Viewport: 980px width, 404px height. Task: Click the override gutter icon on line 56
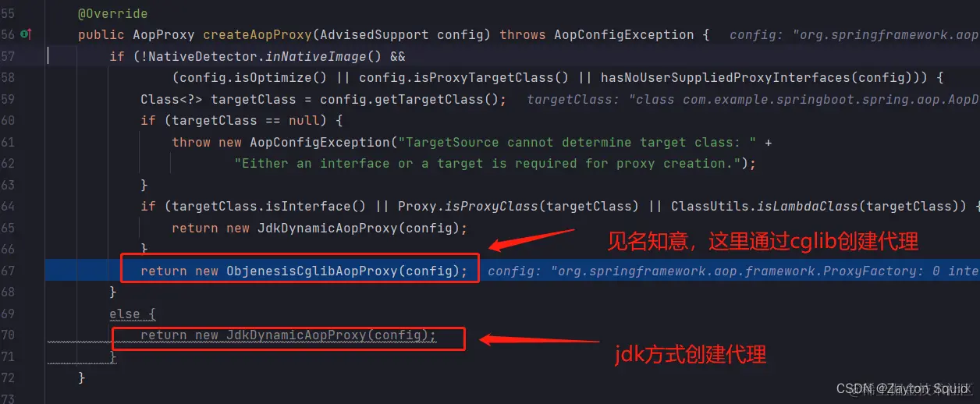(25, 34)
